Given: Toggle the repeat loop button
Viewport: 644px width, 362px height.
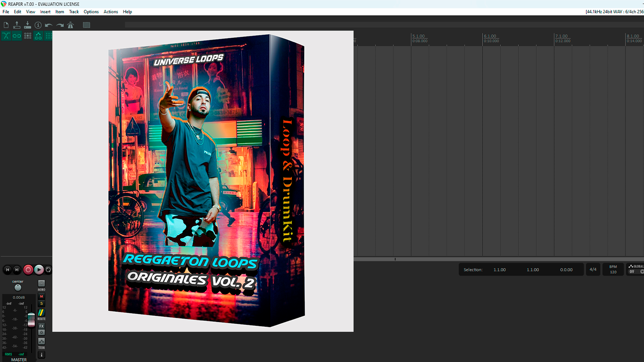Looking at the screenshot, I should point(48,270).
